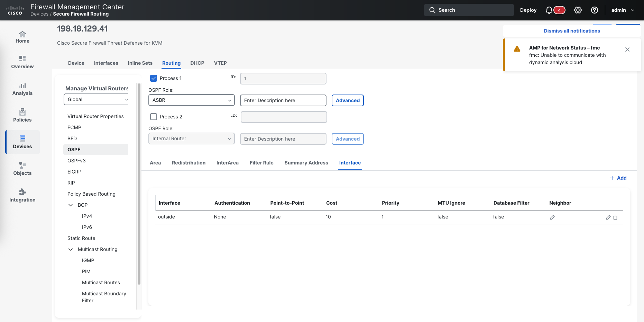644x322 pixels.
Task: Collapse the Multicast Routing section
Action: (x=71, y=249)
